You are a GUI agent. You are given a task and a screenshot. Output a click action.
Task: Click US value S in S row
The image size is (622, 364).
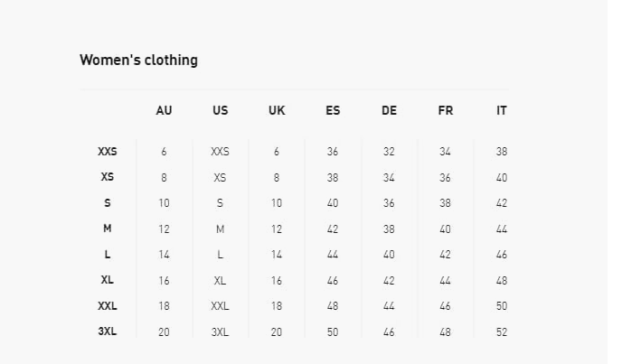(x=220, y=204)
